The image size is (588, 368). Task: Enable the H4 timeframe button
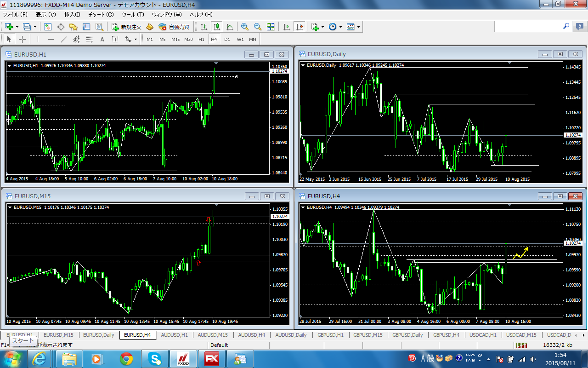(x=214, y=39)
